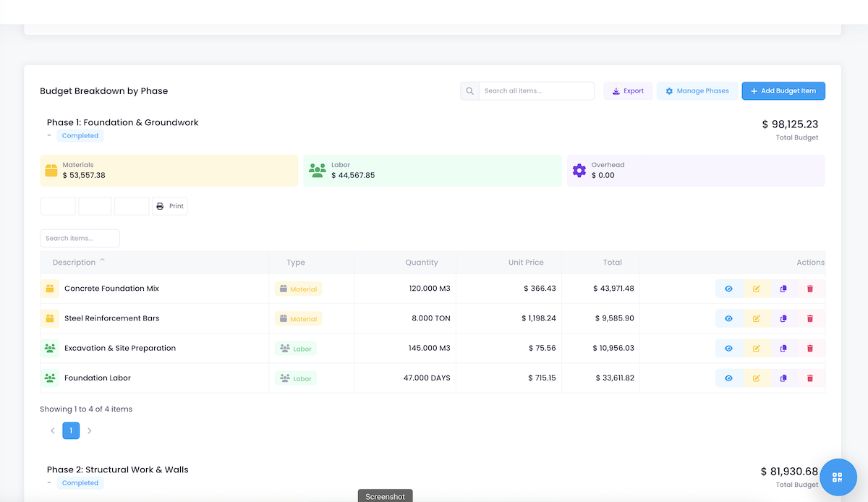This screenshot has width=868, height=502.
Task: Edit the Foundation Labor entry
Action: pyautogui.click(x=756, y=378)
